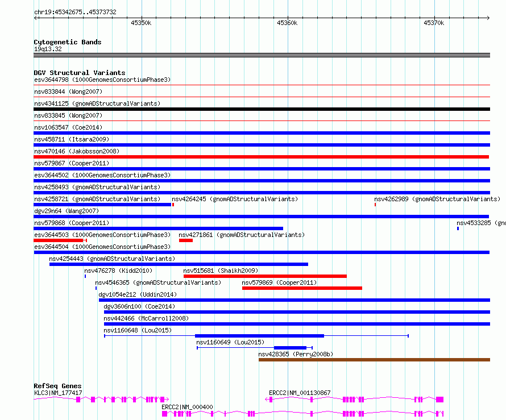Click nsv1160648 (Lou2015) label

coord(138,330)
